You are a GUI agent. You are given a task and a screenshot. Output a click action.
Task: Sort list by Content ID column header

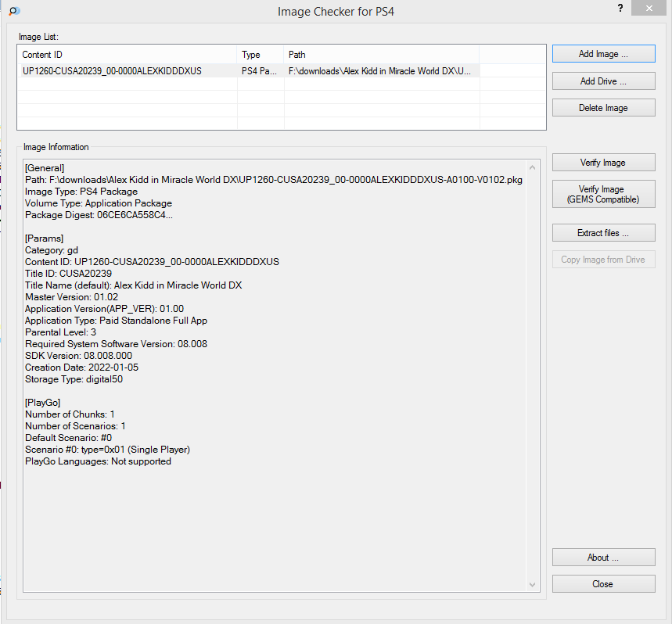(x=128, y=55)
